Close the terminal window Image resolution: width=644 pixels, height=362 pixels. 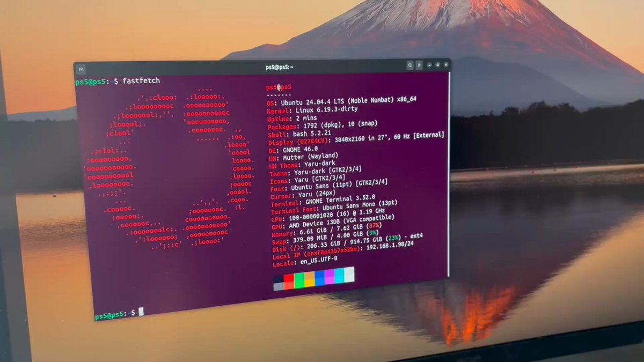pos(445,65)
